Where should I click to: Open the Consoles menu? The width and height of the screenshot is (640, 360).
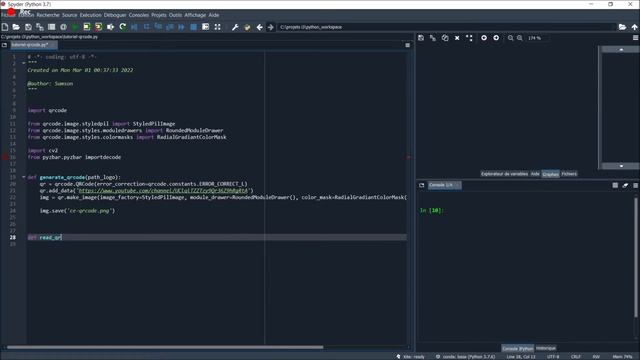click(x=139, y=15)
